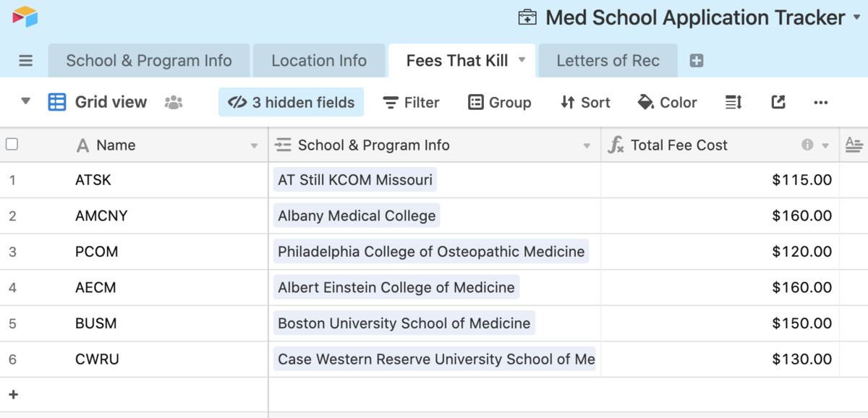The height and width of the screenshot is (418, 868).
Task: Open School & Program Info column dropdown
Action: click(x=587, y=146)
